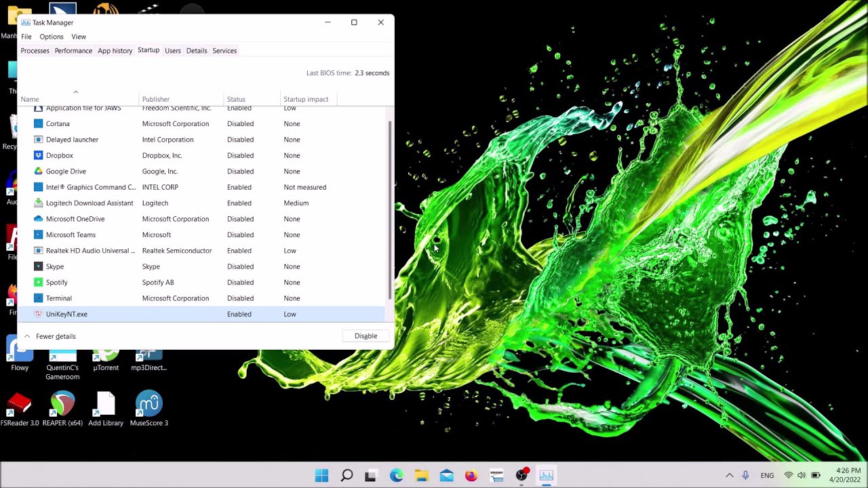868x488 pixels.
Task: Click the ENG language indicator
Action: (767, 476)
